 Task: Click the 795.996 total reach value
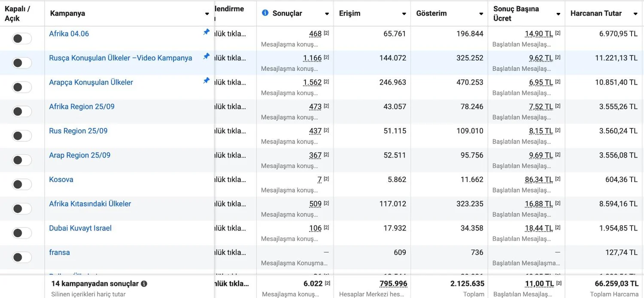point(393,283)
